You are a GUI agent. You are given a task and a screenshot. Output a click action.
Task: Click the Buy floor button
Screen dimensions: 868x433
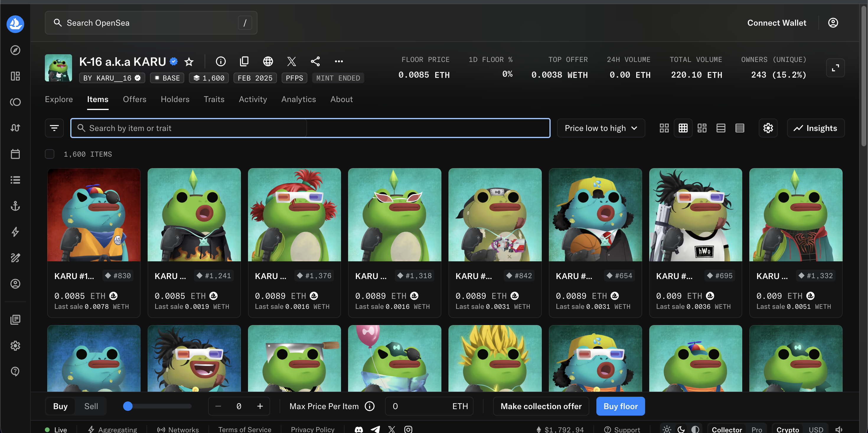620,406
